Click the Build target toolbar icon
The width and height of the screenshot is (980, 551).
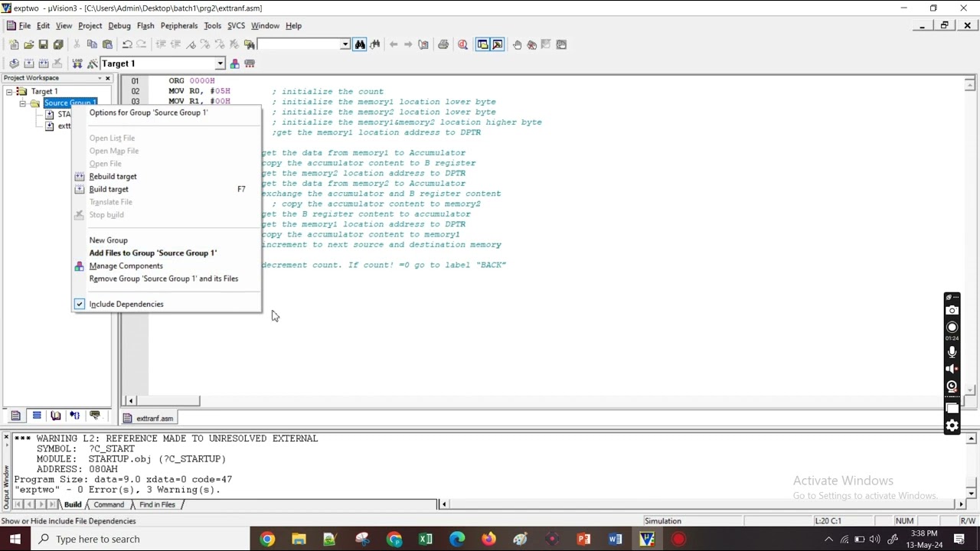click(x=28, y=64)
